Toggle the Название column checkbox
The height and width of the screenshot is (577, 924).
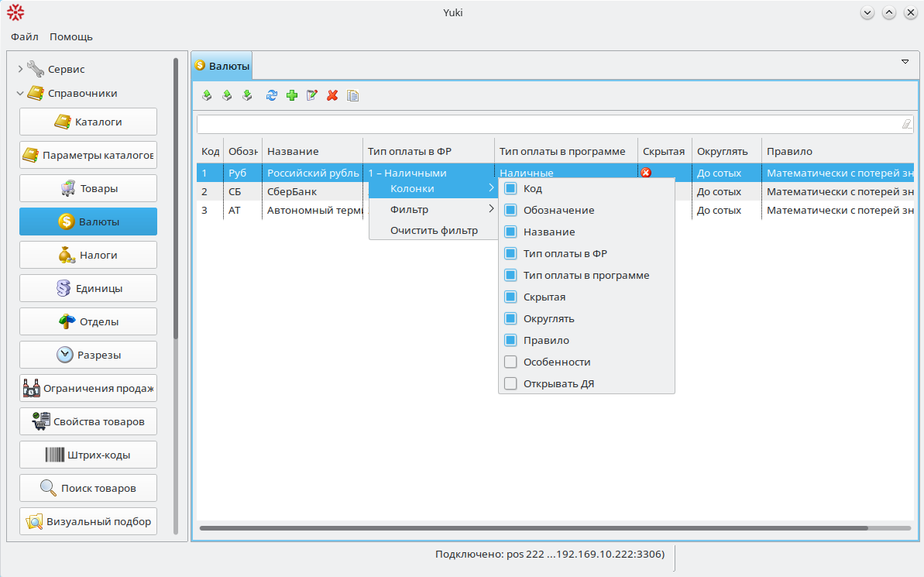pos(510,232)
